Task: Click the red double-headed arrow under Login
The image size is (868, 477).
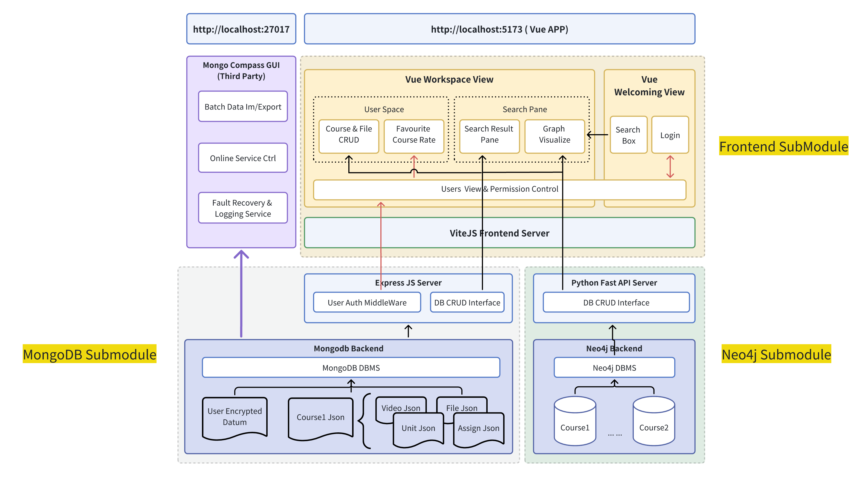Action: 670,166
